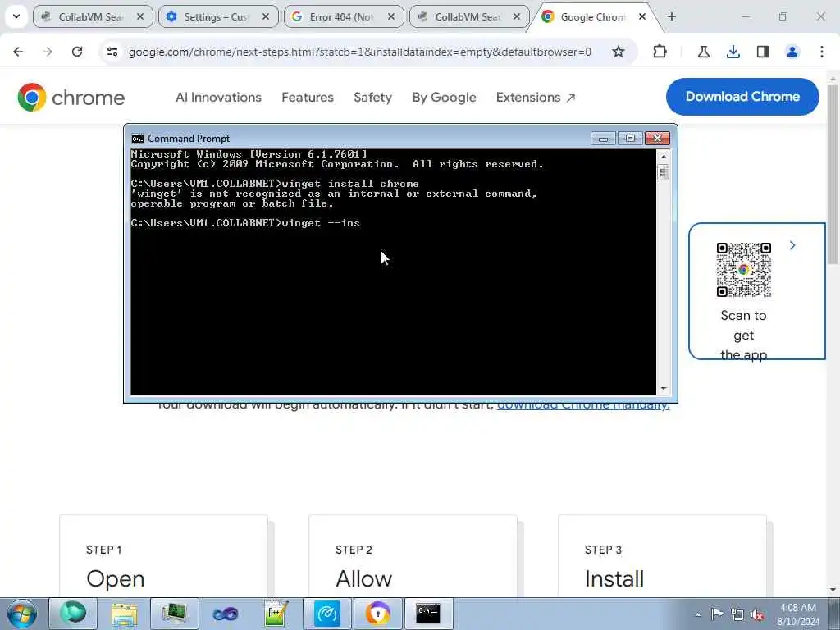Screen dimensions: 840x630
Task: Open the tab search dropdown arrow
Action: pyautogui.click(x=16, y=16)
